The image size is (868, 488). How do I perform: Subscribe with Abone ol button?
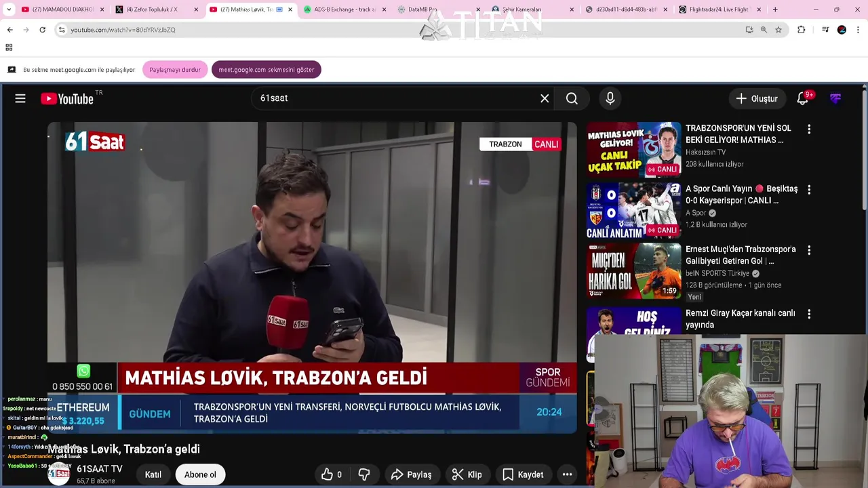pyautogui.click(x=200, y=474)
